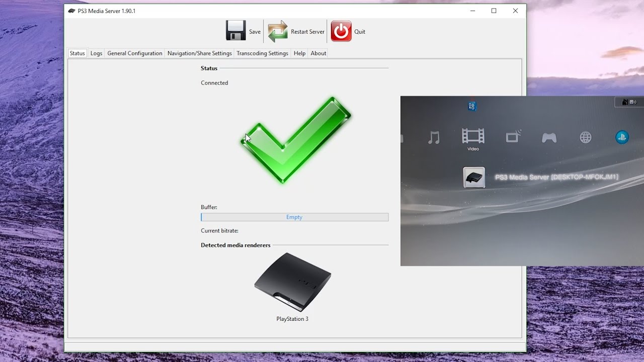Click the Current bitrate label
This screenshot has height=362, width=644.
click(x=220, y=231)
